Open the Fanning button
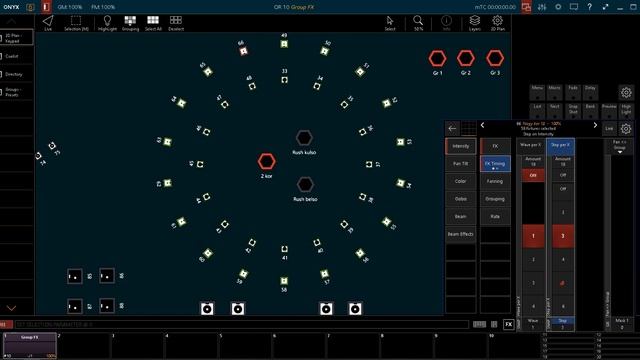640x360 pixels. [495, 181]
